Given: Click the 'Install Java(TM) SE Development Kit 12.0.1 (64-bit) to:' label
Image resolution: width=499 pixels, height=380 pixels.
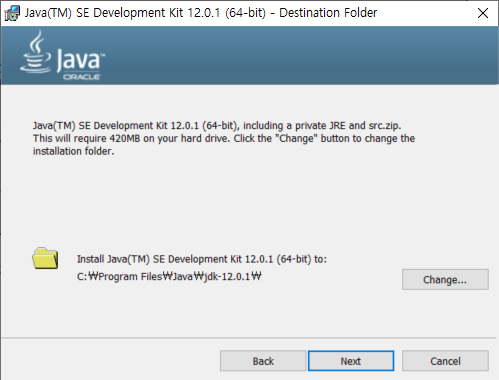Looking at the screenshot, I should pyautogui.click(x=202, y=259).
